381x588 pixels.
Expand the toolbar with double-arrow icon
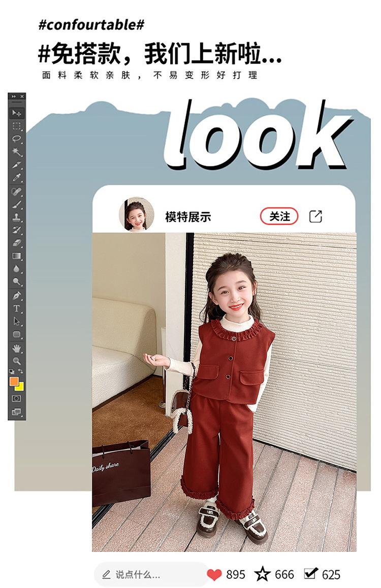(x=14, y=96)
